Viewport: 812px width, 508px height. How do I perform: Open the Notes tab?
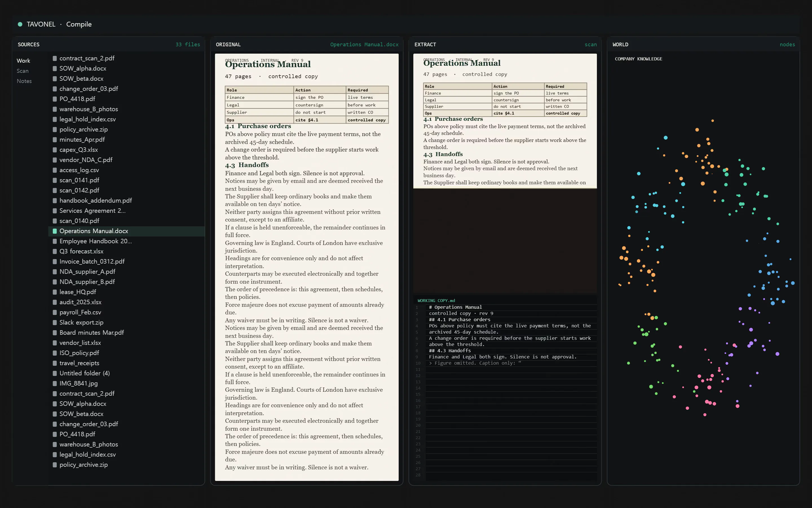(24, 81)
